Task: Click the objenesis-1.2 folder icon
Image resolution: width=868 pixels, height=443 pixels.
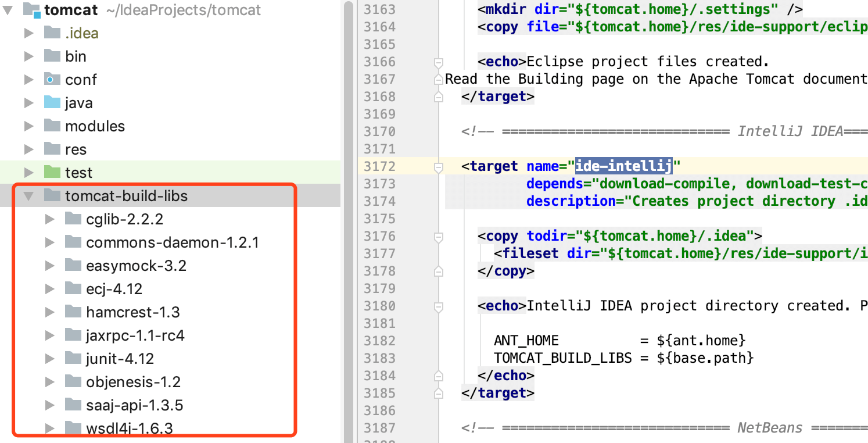Action: 73,381
